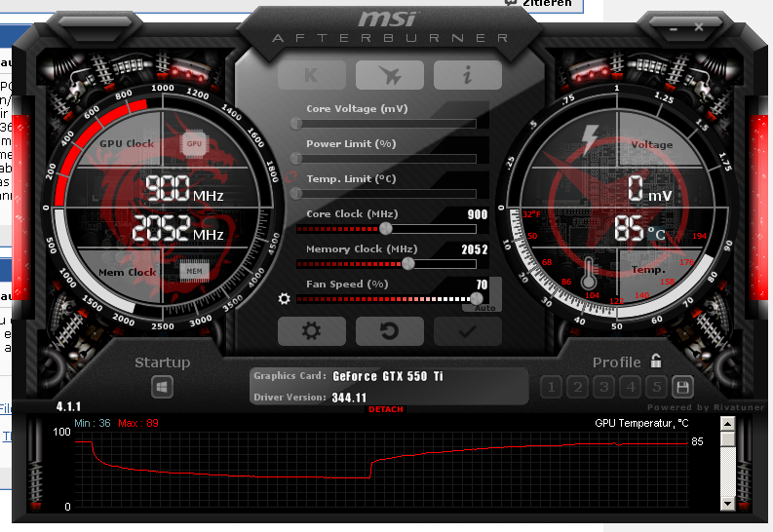773x532 pixels.
Task: Click the Core Clock slider handle
Action: [x=385, y=228]
